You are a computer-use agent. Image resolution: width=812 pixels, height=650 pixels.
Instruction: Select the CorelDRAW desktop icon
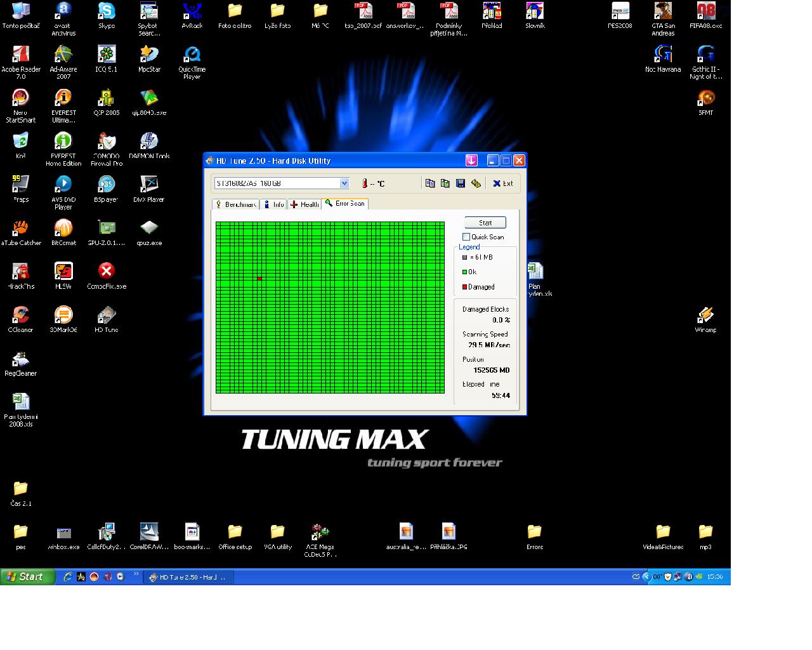[x=149, y=536]
